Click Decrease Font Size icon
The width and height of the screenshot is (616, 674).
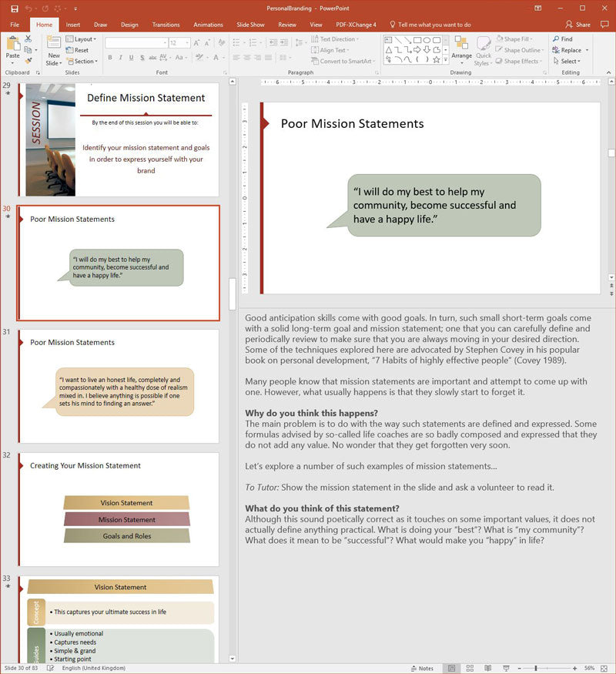pos(207,42)
